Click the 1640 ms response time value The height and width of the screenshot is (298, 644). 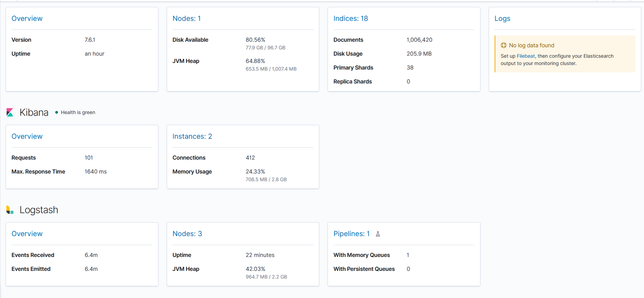click(96, 171)
